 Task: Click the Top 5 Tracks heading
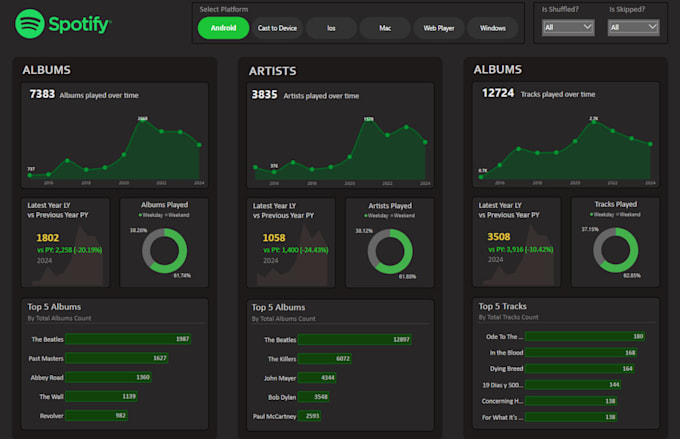click(502, 306)
